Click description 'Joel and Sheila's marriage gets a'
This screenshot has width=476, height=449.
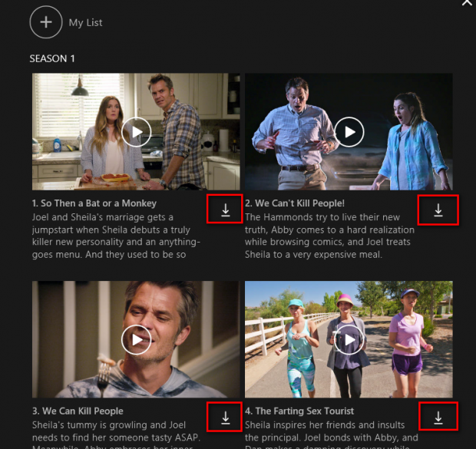click(x=103, y=217)
